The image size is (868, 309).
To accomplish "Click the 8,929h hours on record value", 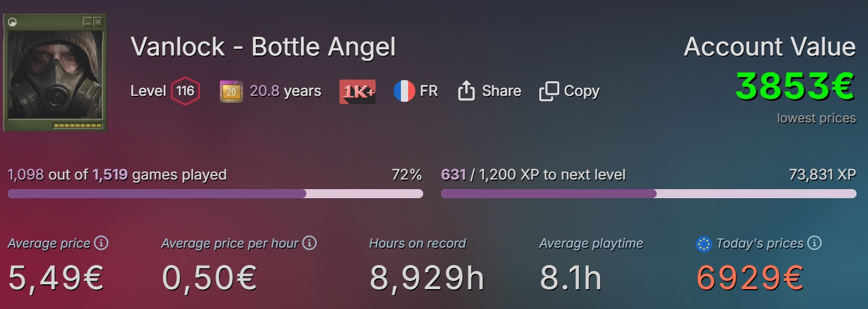I will 427,278.
